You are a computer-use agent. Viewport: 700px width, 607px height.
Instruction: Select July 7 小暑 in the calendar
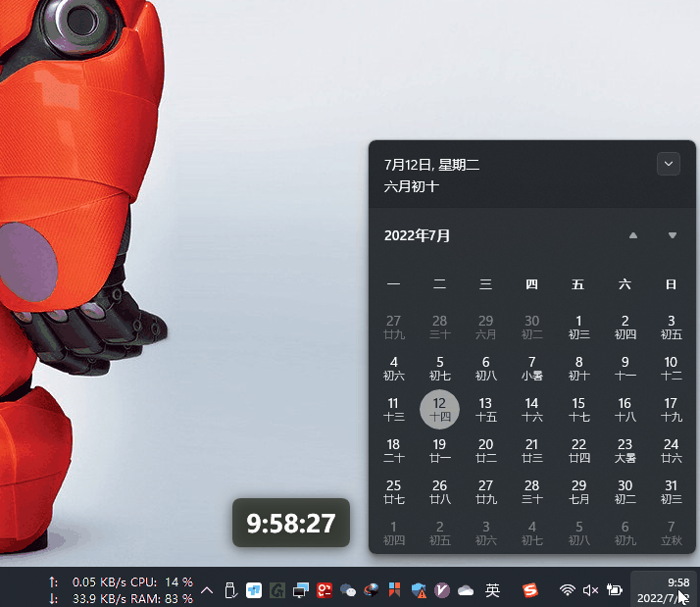click(531, 368)
